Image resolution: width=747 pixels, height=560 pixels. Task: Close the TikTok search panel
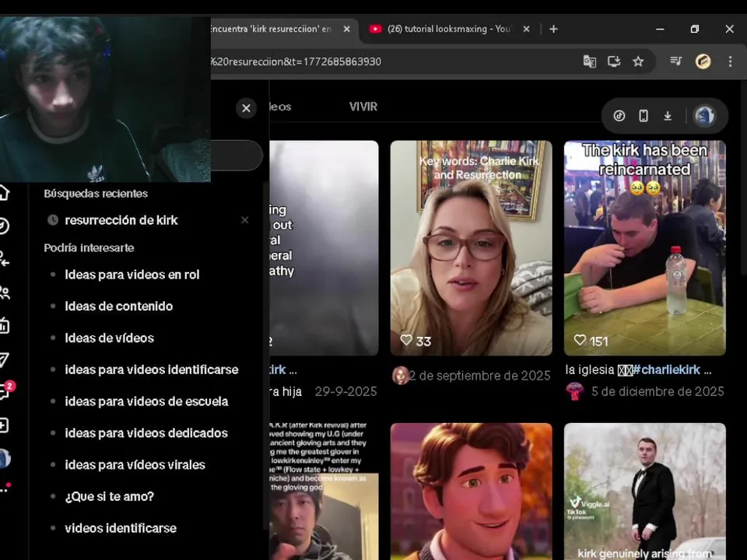pos(247,108)
